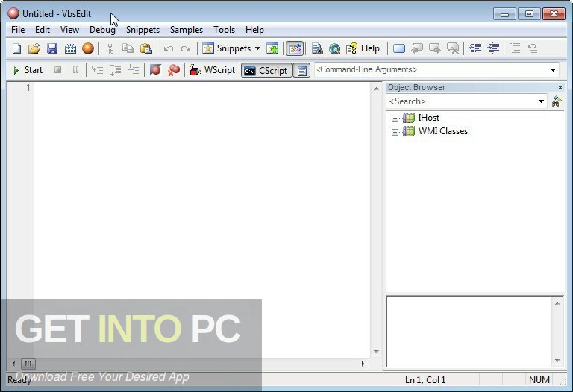The width and height of the screenshot is (573, 392).
Task: Start running the script
Action: pyautogui.click(x=28, y=70)
